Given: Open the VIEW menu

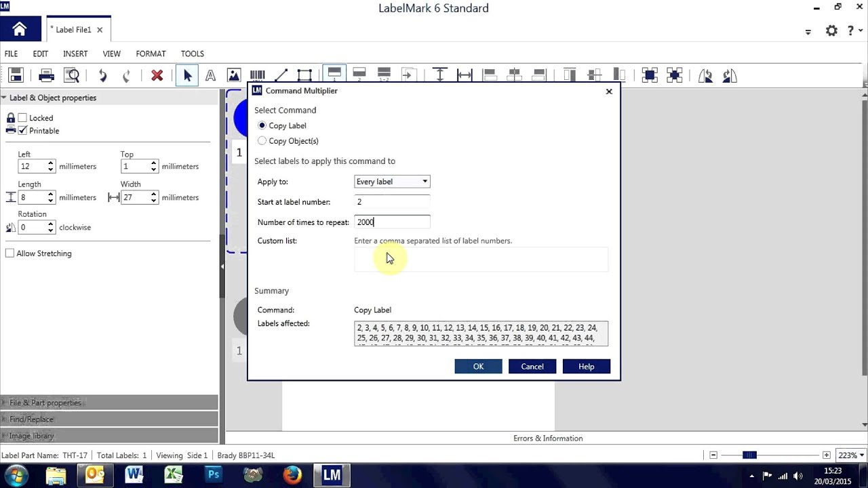Looking at the screenshot, I should pyautogui.click(x=112, y=54).
